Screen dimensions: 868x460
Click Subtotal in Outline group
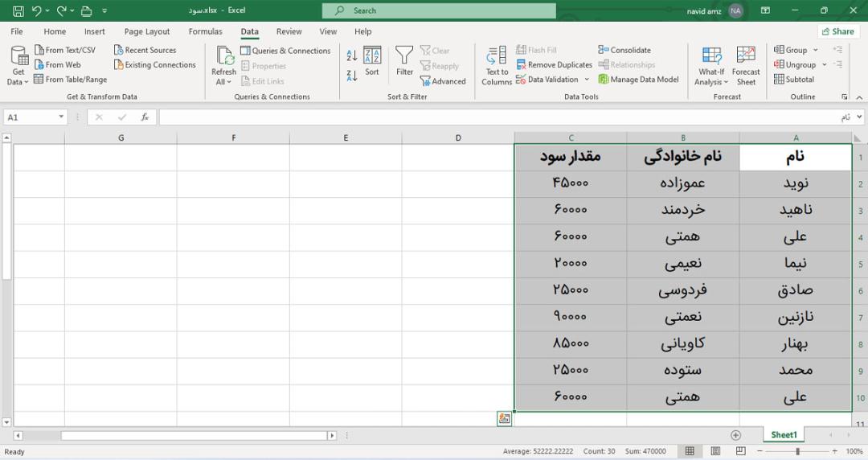pos(794,80)
